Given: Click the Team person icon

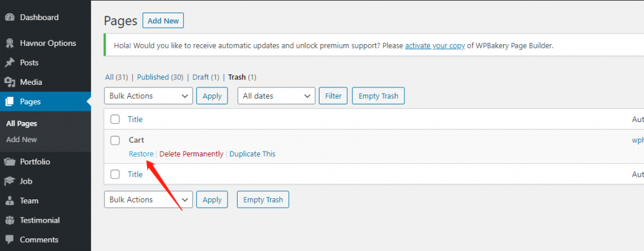Looking at the screenshot, I should click(10, 201).
